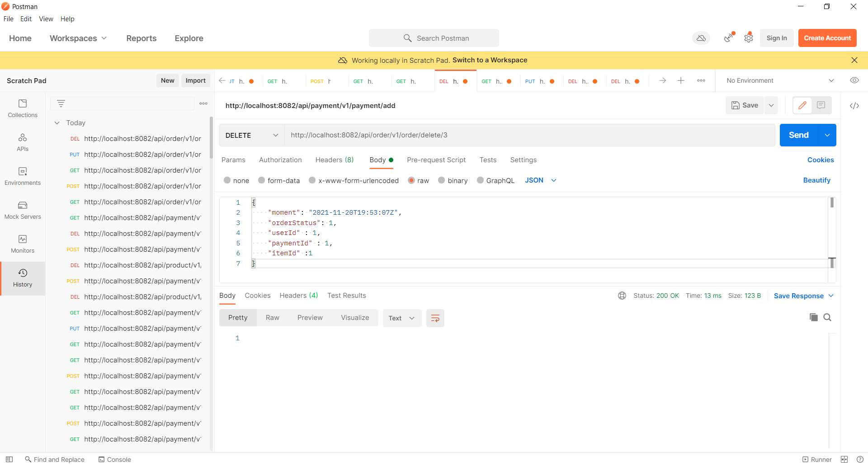This screenshot has height=465, width=868.
Task: Open the response Test Results tab
Action: point(347,296)
